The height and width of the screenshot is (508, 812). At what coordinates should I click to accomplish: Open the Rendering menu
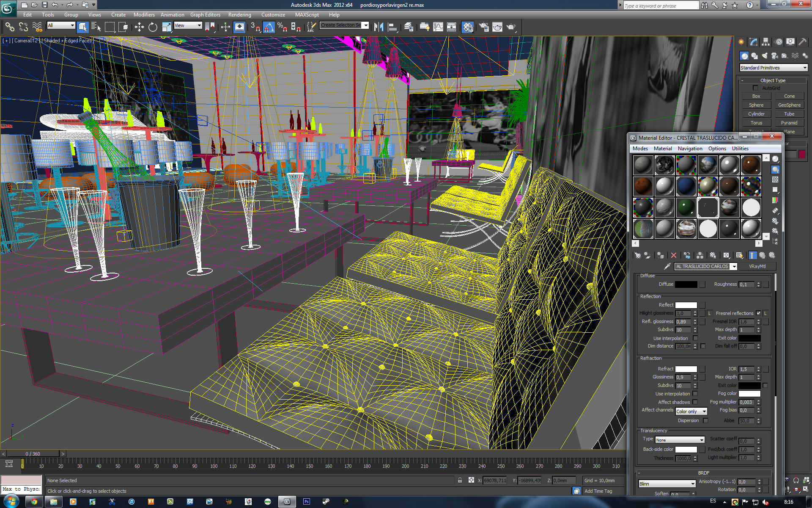[239, 15]
